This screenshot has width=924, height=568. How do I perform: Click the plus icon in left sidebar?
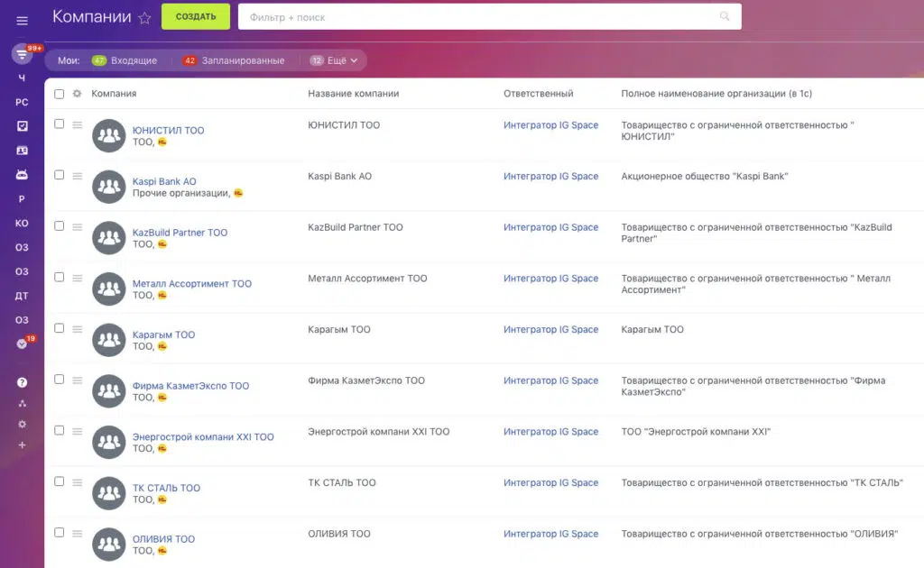(22, 444)
